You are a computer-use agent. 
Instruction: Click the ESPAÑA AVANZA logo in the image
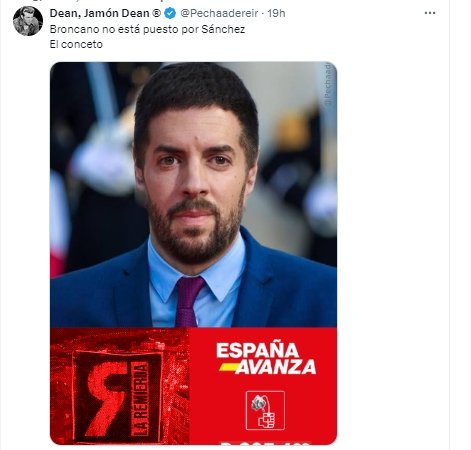pos(266,358)
